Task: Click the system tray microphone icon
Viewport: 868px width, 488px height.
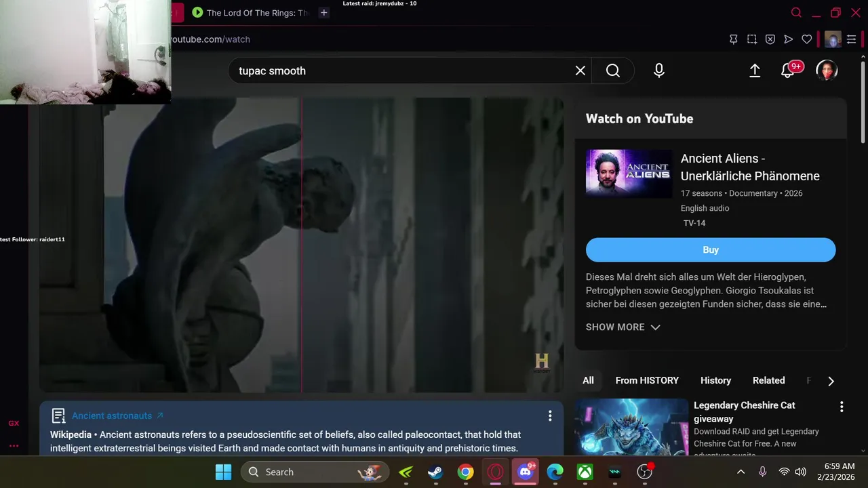Action: click(x=763, y=472)
